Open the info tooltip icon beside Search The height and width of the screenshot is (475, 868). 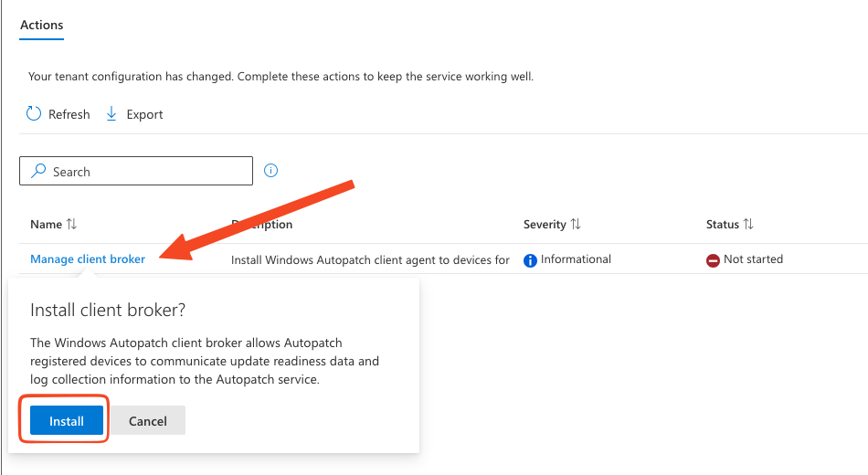click(x=270, y=171)
